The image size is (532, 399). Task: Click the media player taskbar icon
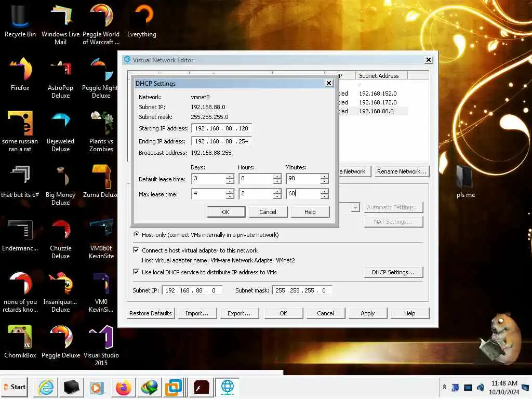tap(96, 387)
